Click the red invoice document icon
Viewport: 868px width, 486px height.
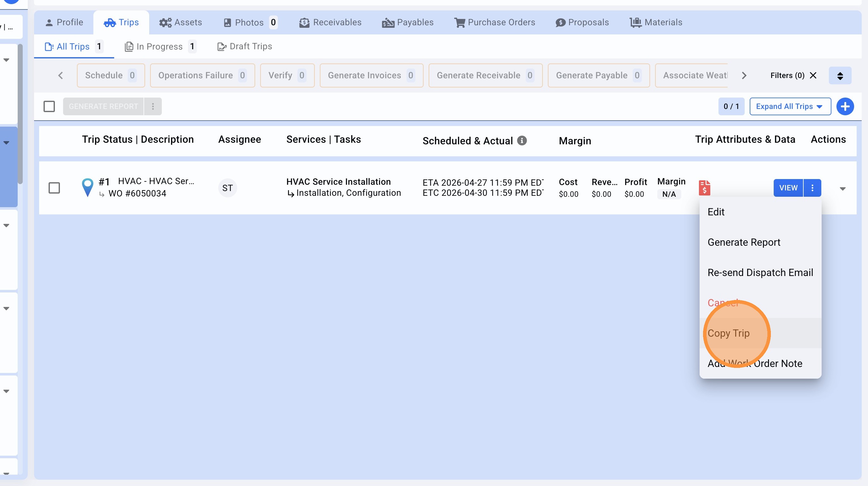click(704, 188)
